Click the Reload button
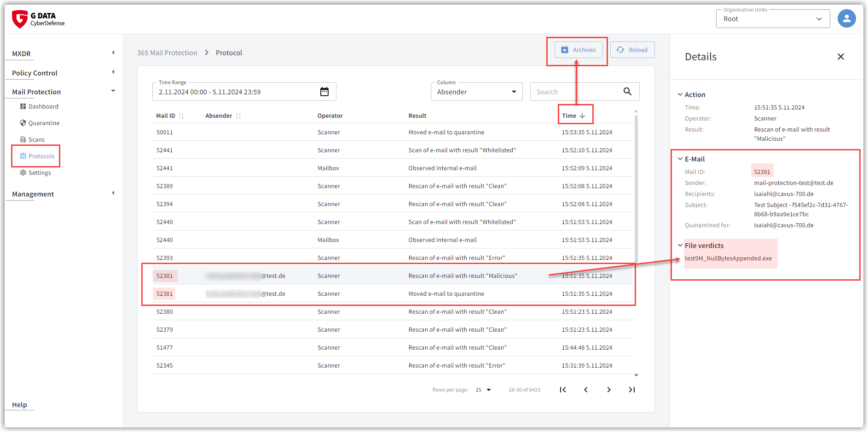Image resolution: width=868 pixels, height=432 pixels. point(632,50)
